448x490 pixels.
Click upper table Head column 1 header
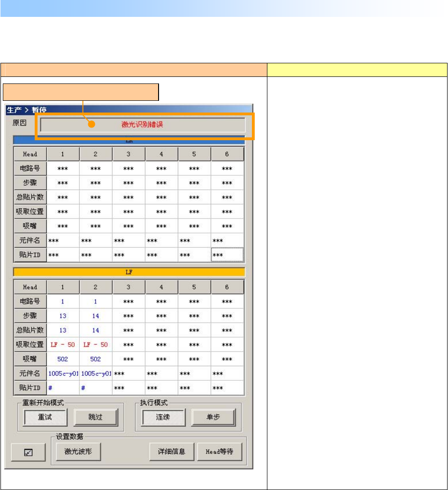63,154
